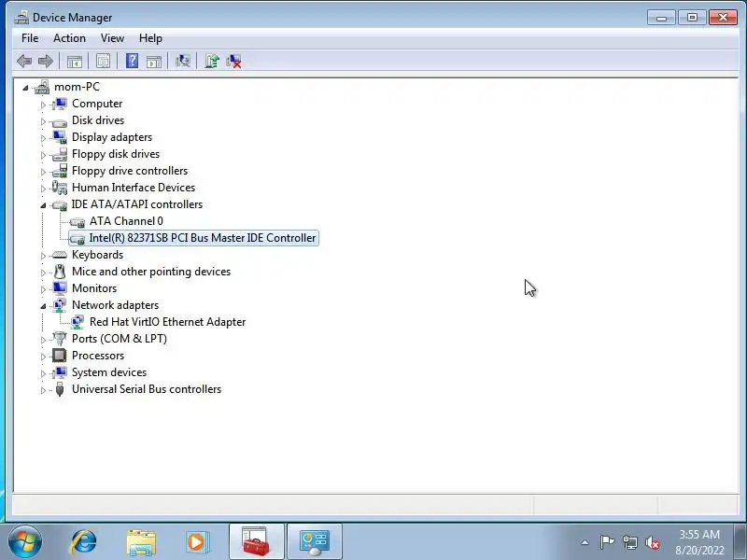Click ATA Channel 0 device icon
This screenshot has width=747, height=560.
click(78, 222)
